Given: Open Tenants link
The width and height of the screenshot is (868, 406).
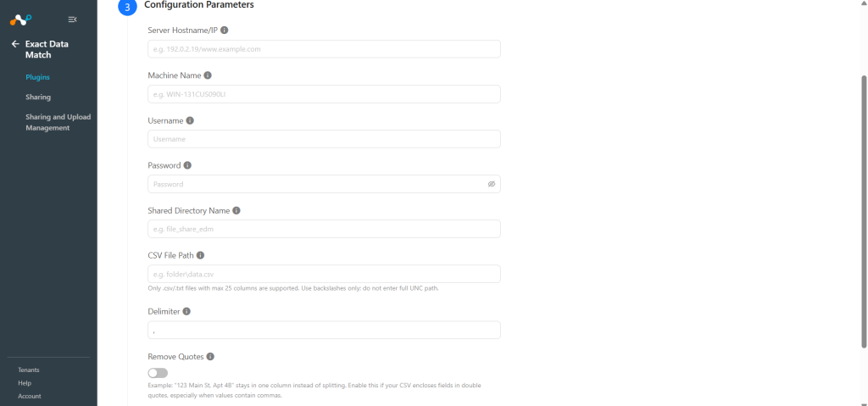Looking at the screenshot, I should coord(29,370).
